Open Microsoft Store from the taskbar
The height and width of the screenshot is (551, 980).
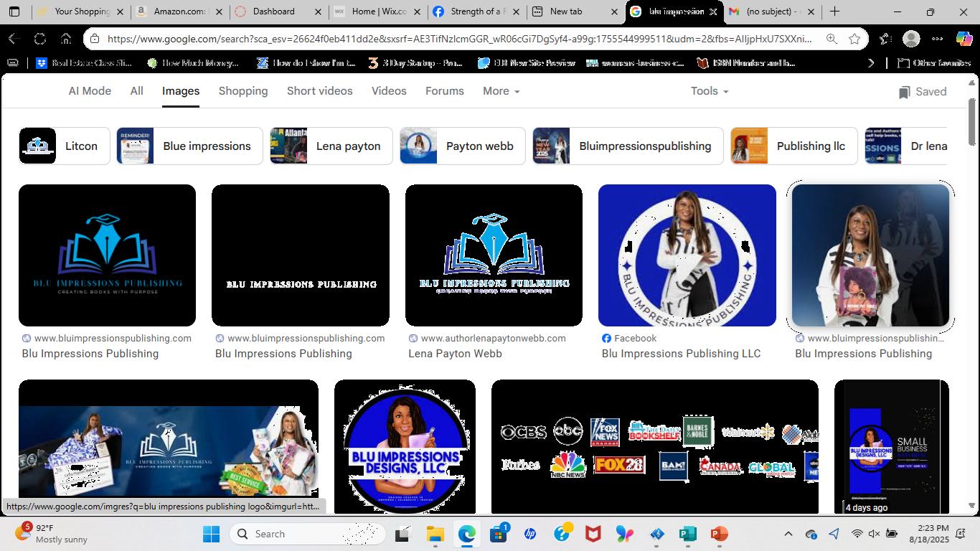click(x=499, y=534)
